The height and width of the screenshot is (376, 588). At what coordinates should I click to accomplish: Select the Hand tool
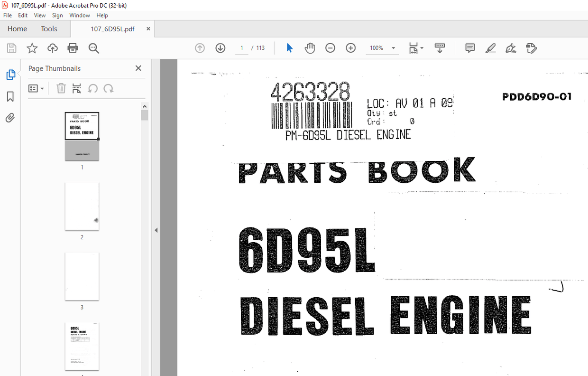pyautogui.click(x=310, y=48)
